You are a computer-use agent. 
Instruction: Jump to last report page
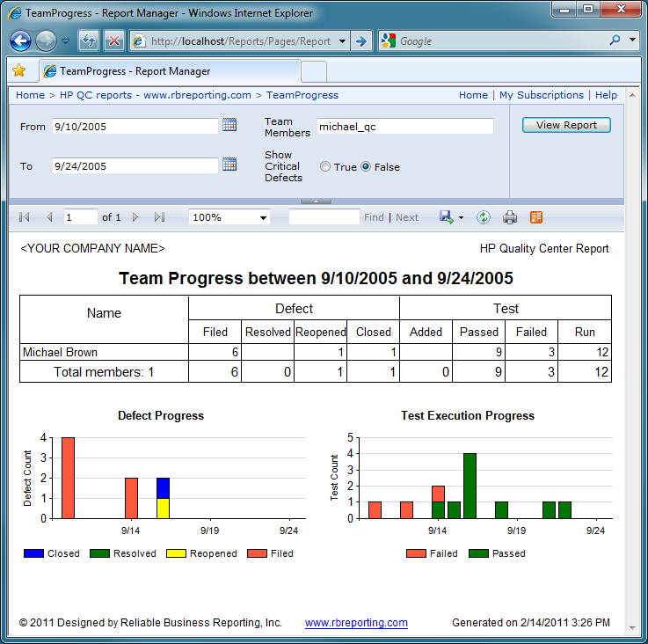[x=159, y=217]
